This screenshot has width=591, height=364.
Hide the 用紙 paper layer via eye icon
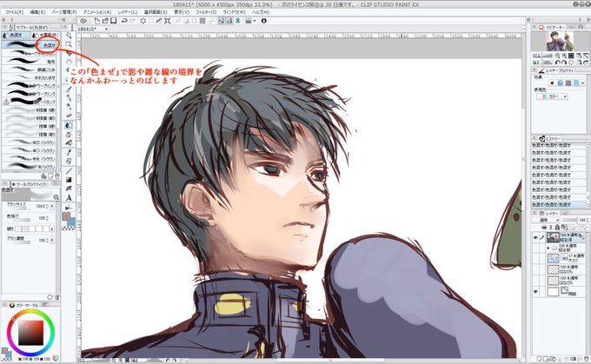tap(535, 291)
